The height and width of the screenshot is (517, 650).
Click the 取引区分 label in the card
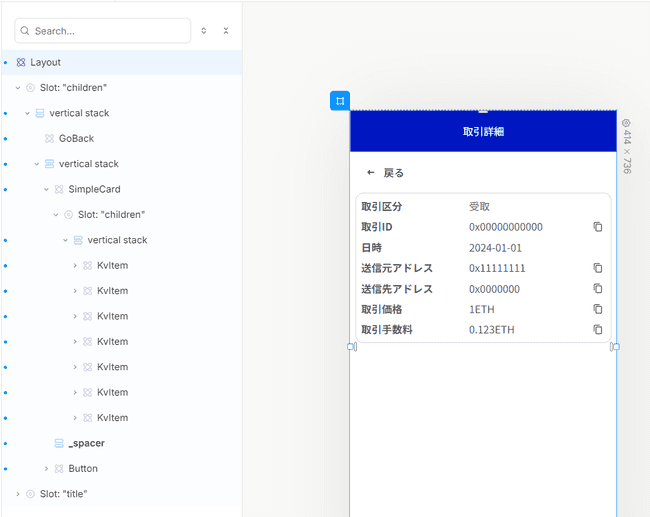(381, 206)
